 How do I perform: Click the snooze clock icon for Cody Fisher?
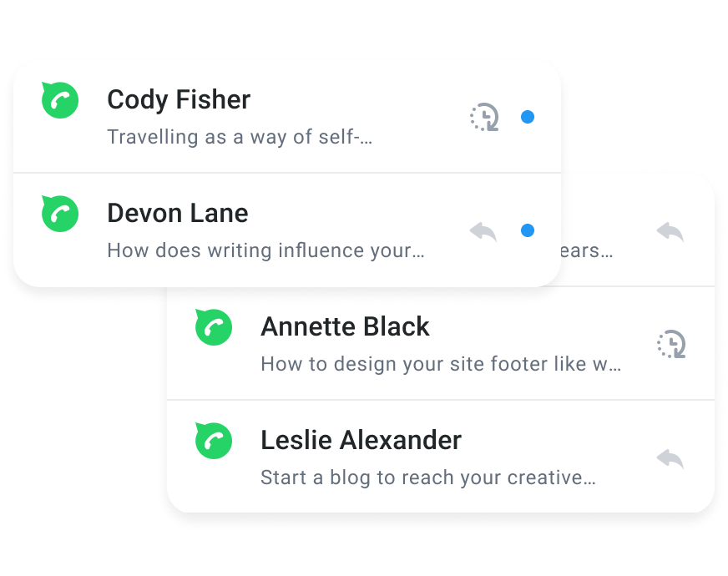[484, 118]
